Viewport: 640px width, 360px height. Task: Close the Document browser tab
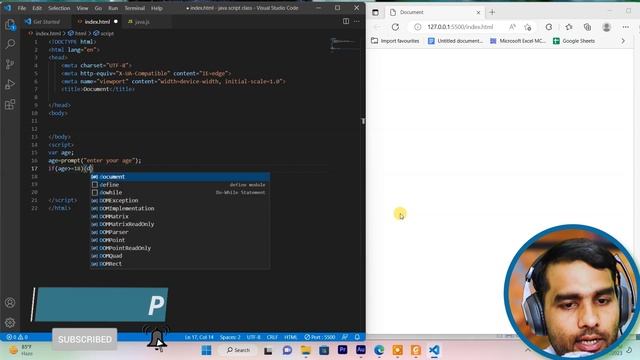(x=478, y=12)
